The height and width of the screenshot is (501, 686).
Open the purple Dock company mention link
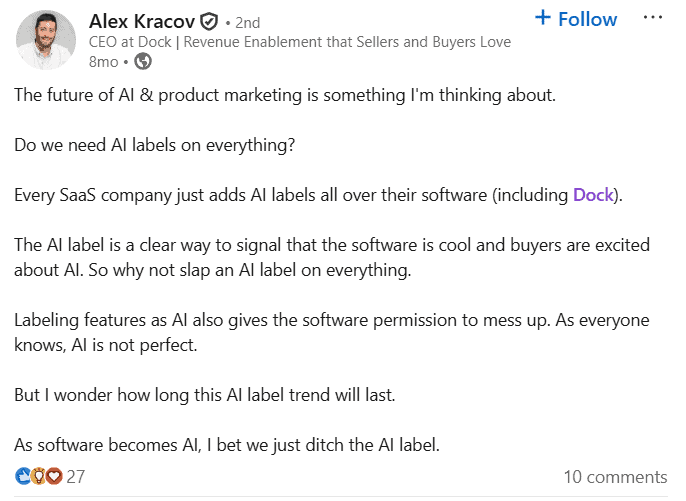point(592,195)
